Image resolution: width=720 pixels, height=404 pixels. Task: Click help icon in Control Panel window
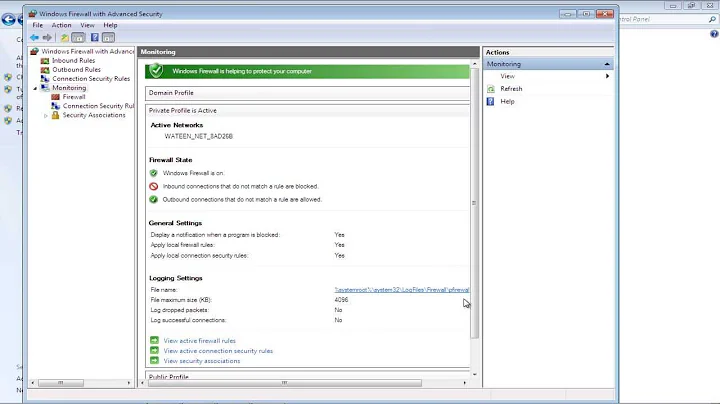pos(714,34)
